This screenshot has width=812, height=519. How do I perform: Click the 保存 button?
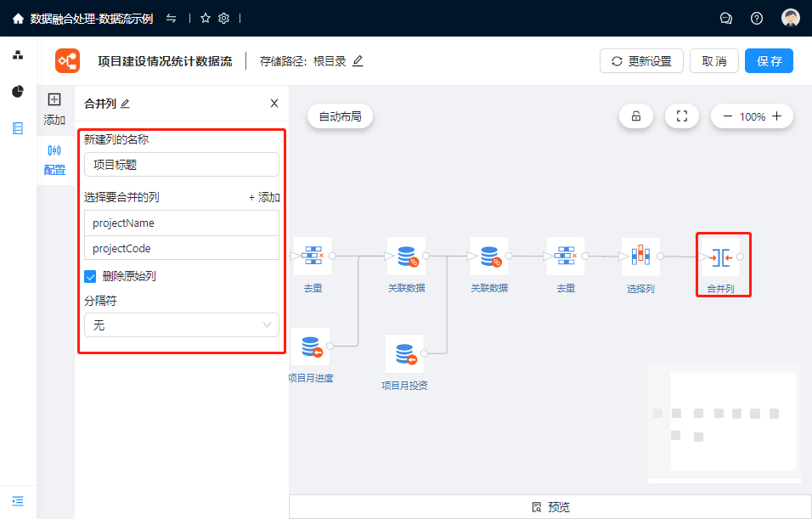pos(769,61)
